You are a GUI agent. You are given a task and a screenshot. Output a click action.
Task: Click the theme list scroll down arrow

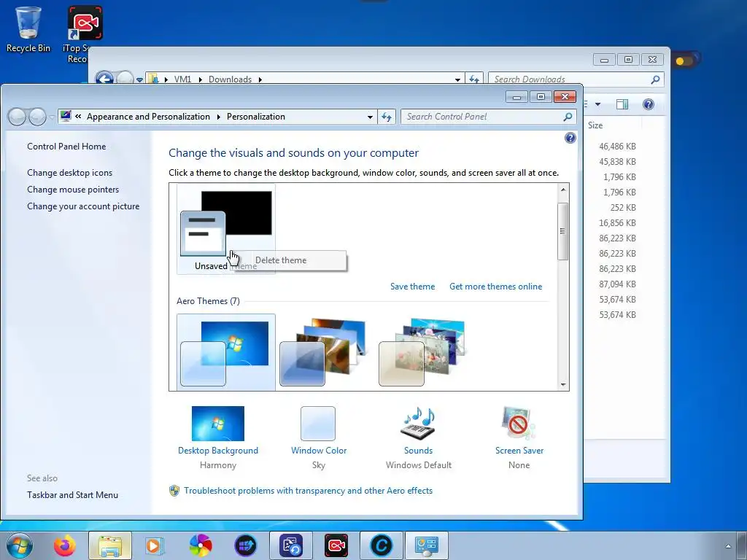tap(563, 385)
